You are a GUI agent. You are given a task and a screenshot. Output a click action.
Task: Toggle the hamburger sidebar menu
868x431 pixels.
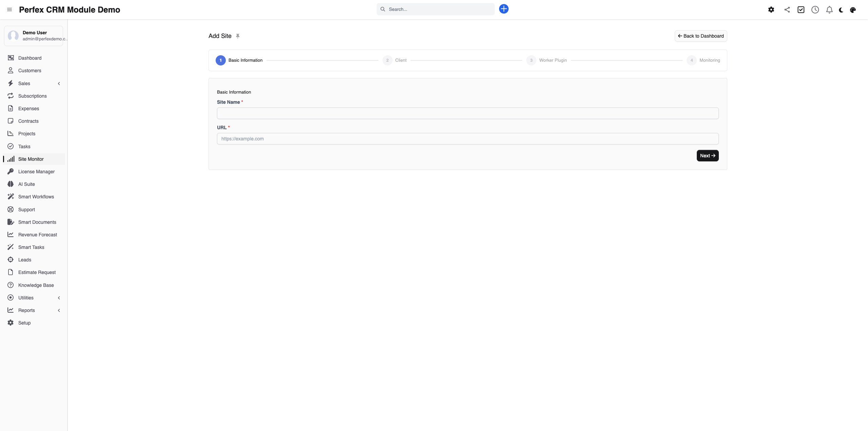tap(9, 9)
